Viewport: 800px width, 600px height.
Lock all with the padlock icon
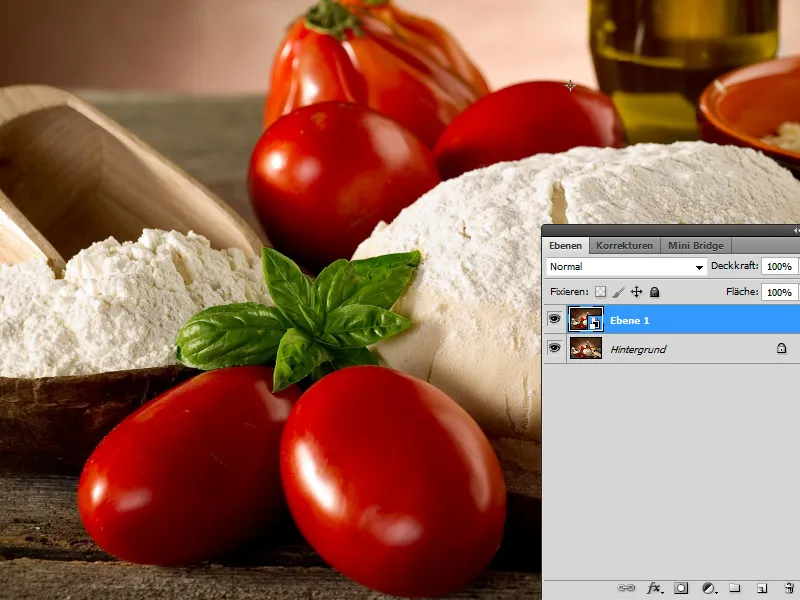655,292
